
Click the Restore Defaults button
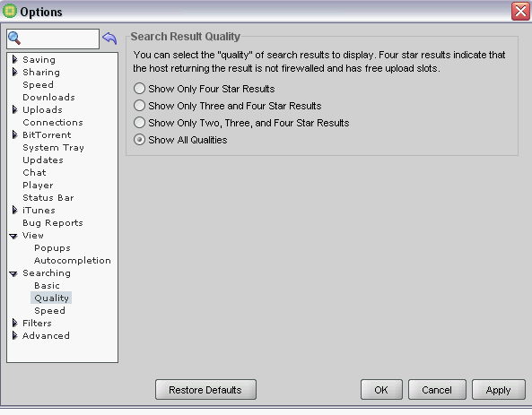click(x=205, y=390)
